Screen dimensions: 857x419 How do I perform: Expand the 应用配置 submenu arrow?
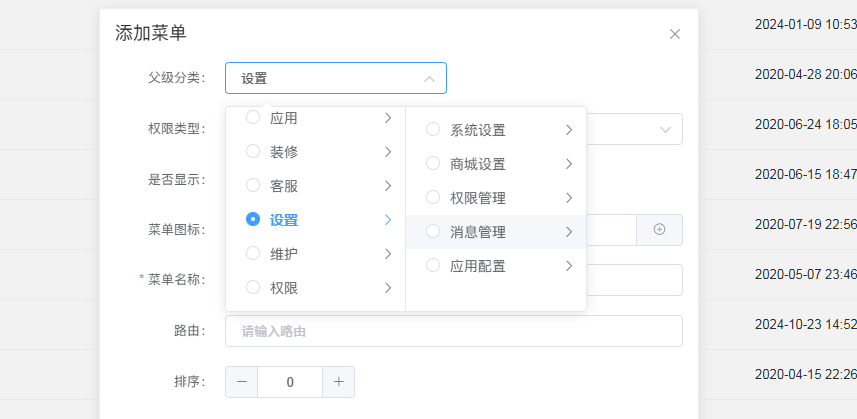click(x=568, y=265)
